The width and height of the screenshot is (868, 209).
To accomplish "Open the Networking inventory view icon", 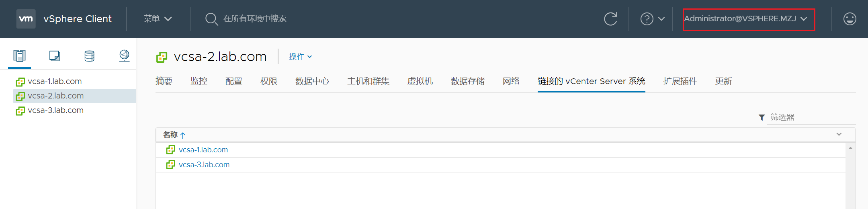I will tap(125, 56).
